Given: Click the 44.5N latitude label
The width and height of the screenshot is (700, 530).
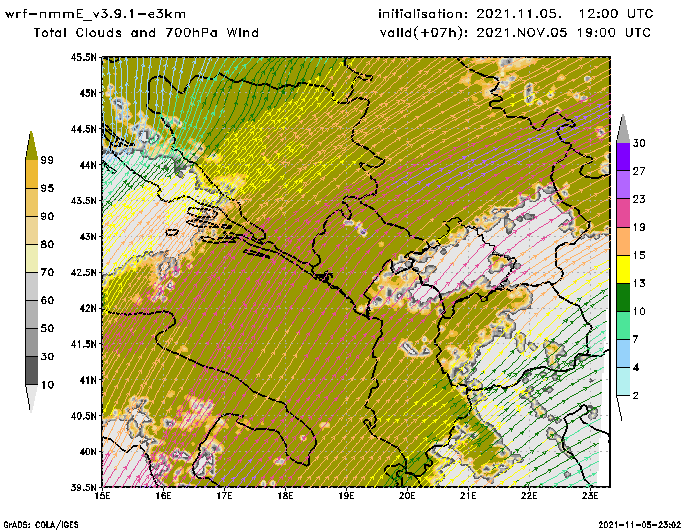Looking at the screenshot, I should (83, 129).
